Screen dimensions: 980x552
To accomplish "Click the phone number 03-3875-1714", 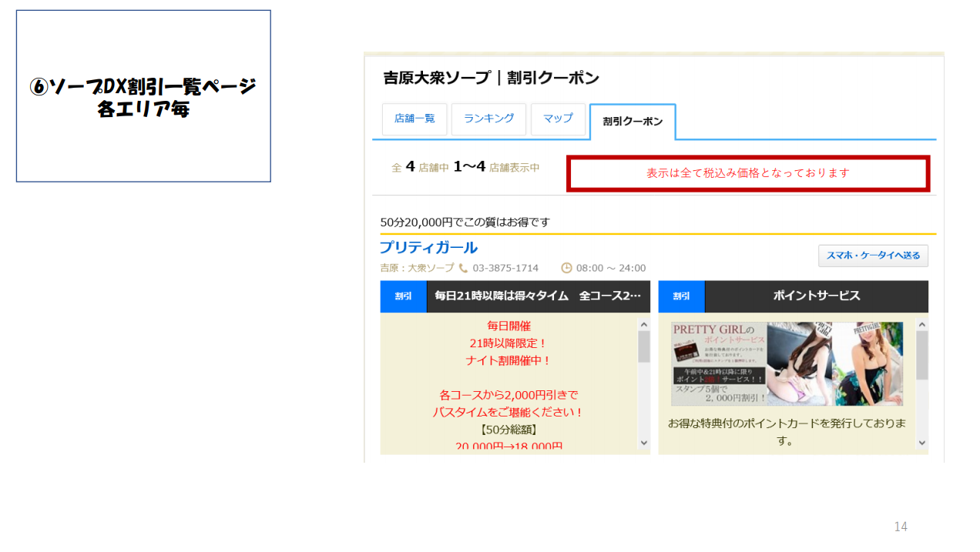I will pos(505,268).
